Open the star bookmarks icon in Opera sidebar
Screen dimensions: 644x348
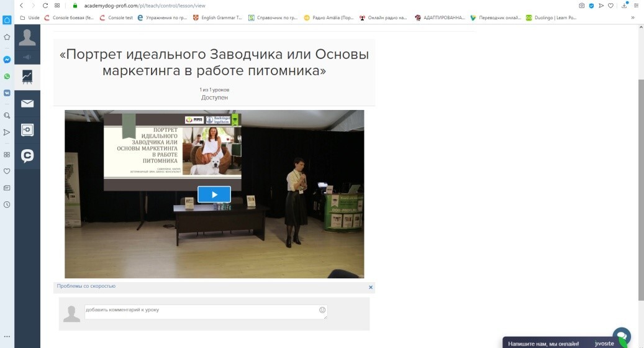point(7,37)
